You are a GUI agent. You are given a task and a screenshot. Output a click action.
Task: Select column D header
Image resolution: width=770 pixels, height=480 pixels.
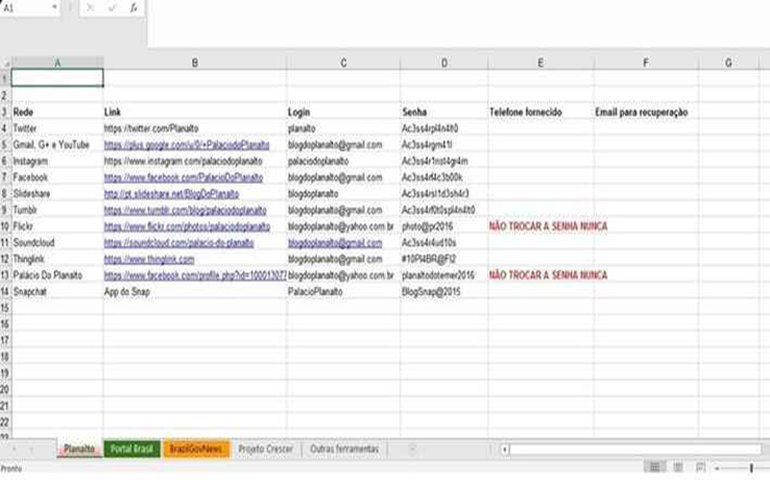[x=444, y=63]
